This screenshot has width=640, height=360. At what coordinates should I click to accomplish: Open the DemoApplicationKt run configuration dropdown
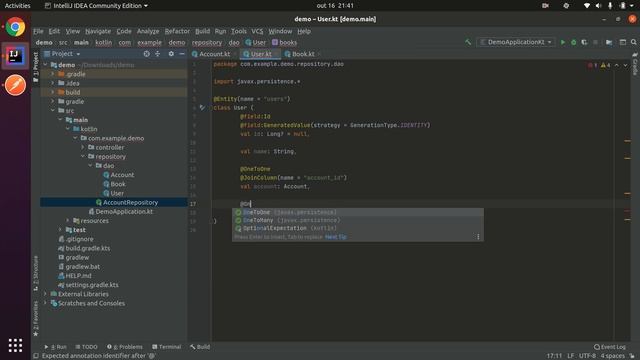(x=516, y=42)
